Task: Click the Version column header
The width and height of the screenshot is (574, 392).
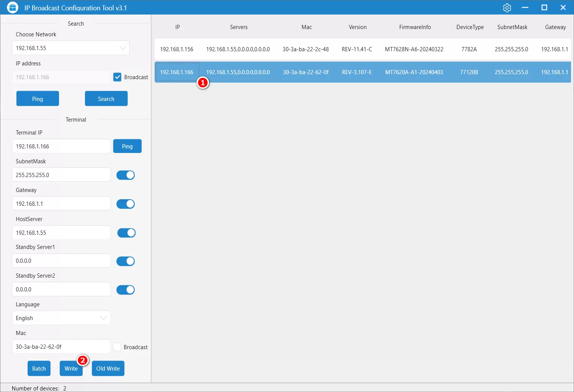Action: tap(357, 27)
